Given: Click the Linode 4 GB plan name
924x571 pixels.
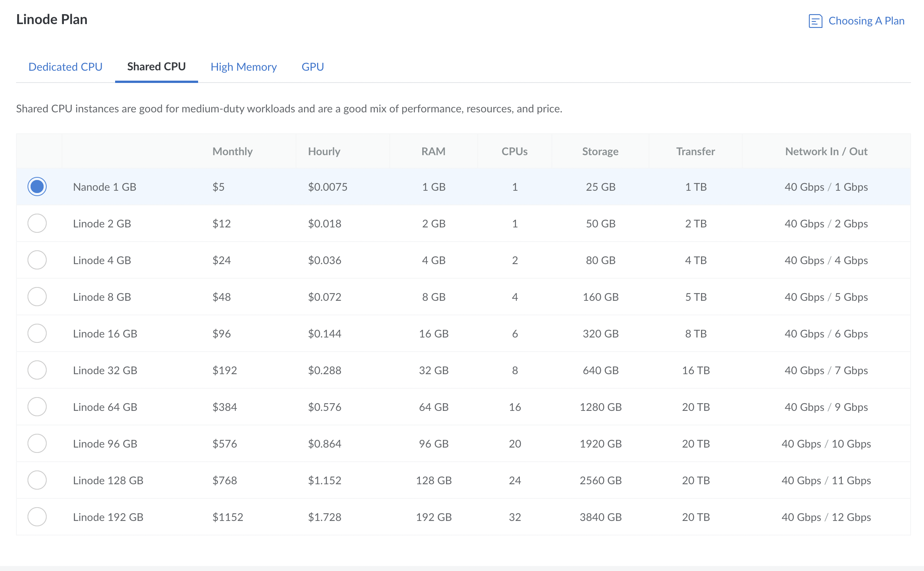Looking at the screenshot, I should tap(102, 260).
